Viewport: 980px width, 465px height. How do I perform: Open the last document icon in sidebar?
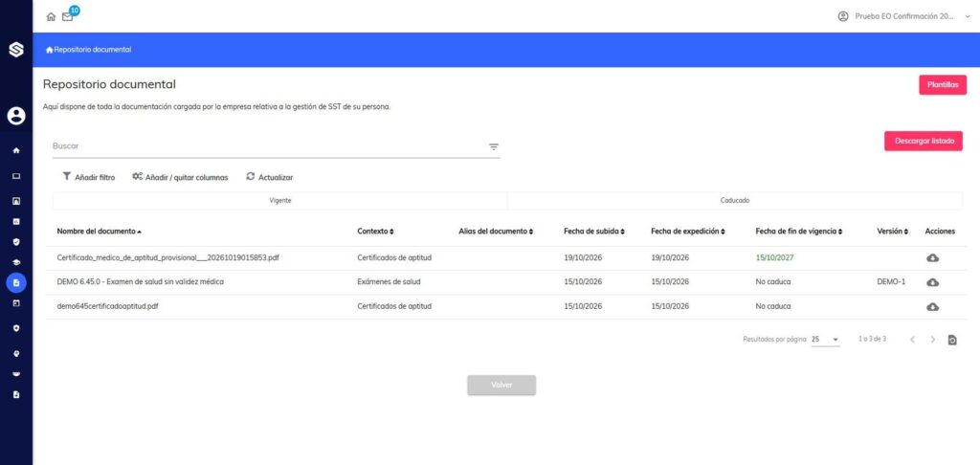pos(16,395)
